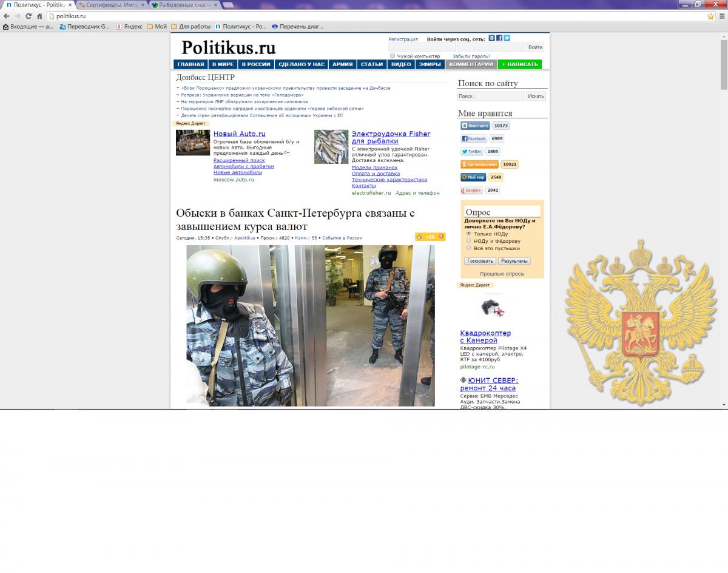Share via the Одноклассники like button
Viewport: 728px width, 573px height.
coord(479,164)
